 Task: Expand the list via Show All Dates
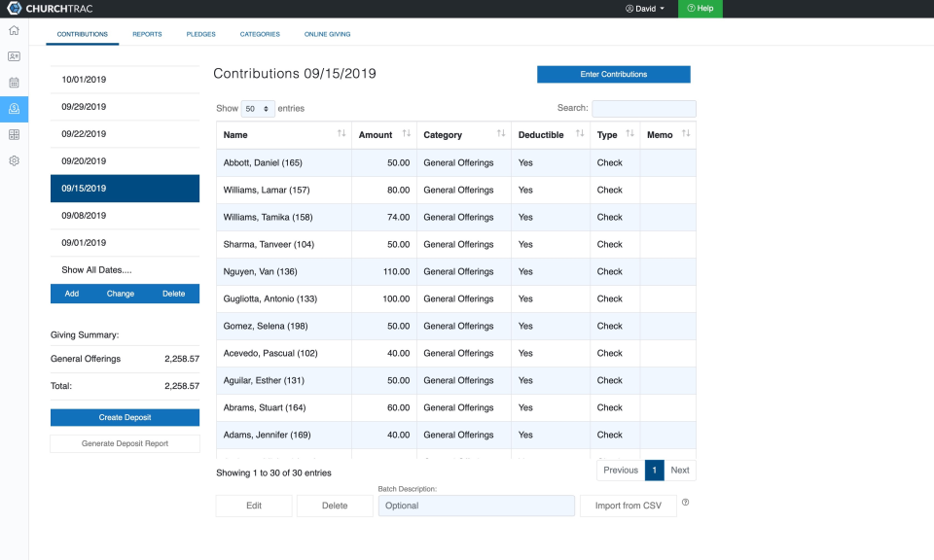pyautogui.click(x=97, y=269)
